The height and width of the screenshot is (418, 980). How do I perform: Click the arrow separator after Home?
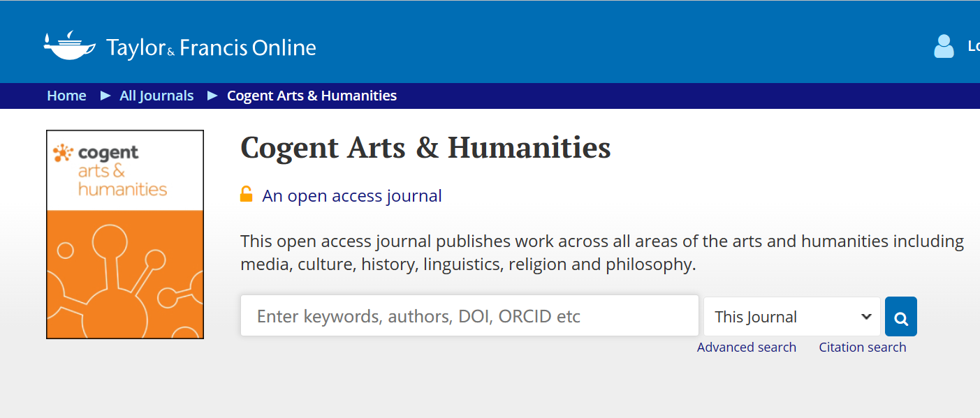tap(105, 96)
